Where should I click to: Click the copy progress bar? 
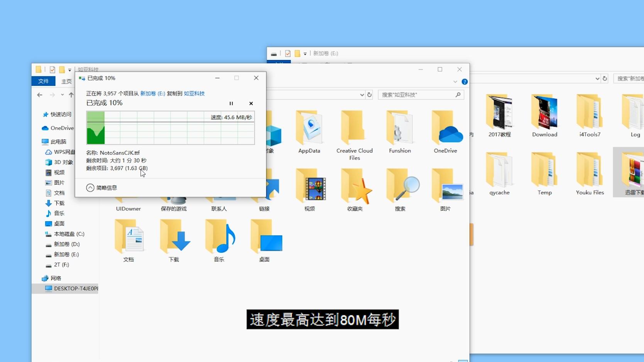170,127
